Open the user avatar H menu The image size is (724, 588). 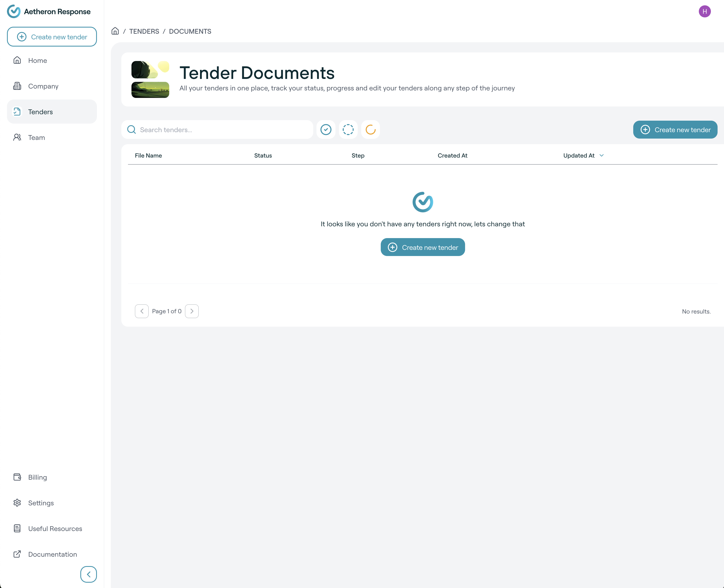coord(704,12)
